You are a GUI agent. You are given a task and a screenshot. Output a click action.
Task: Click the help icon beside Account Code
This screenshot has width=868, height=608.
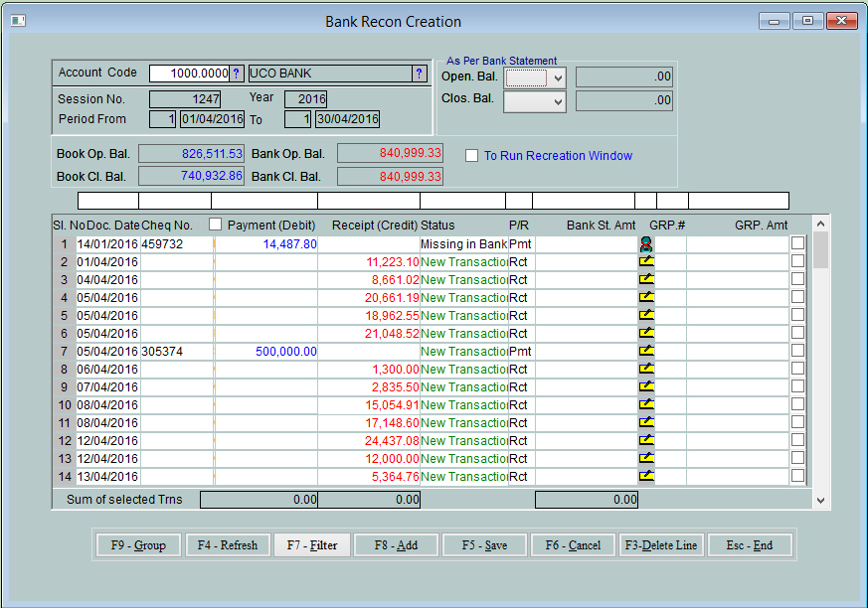click(236, 74)
